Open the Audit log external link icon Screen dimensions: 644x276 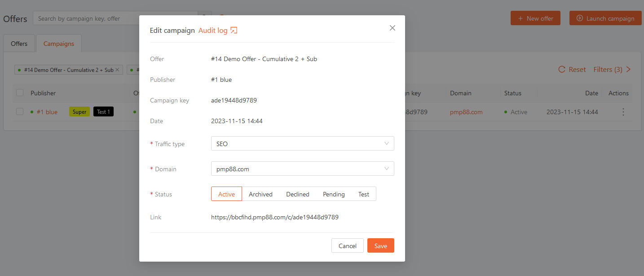(x=234, y=31)
